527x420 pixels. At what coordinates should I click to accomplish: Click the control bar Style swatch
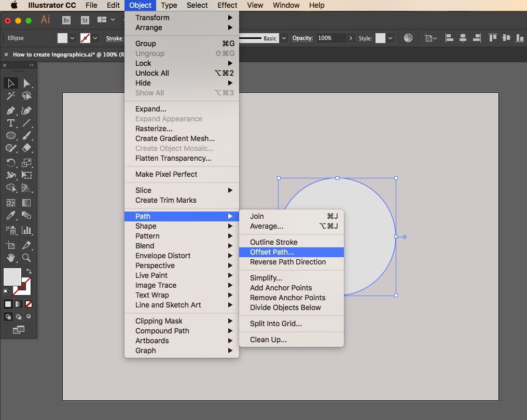coord(380,38)
